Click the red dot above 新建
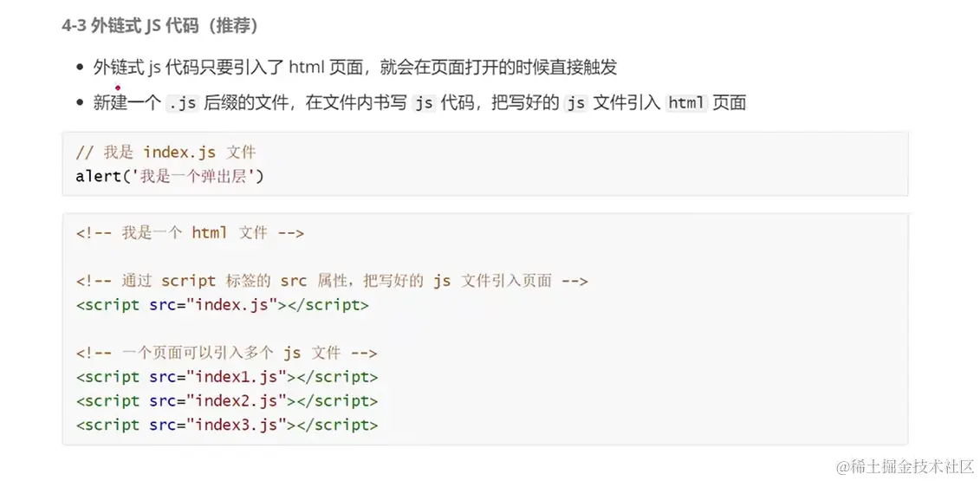Viewport: 980px width, 481px height. click(118, 88)
